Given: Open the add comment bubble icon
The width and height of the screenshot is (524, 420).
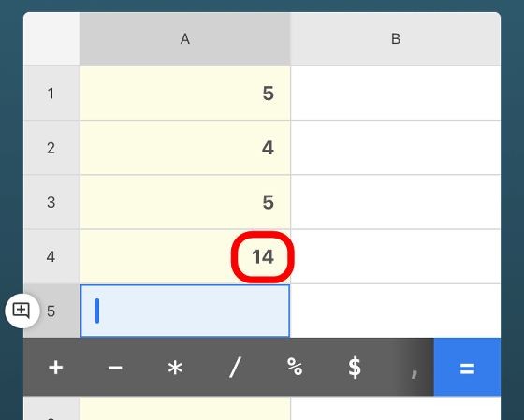Looking at the screenshot, I should click(x=22, y=311).
